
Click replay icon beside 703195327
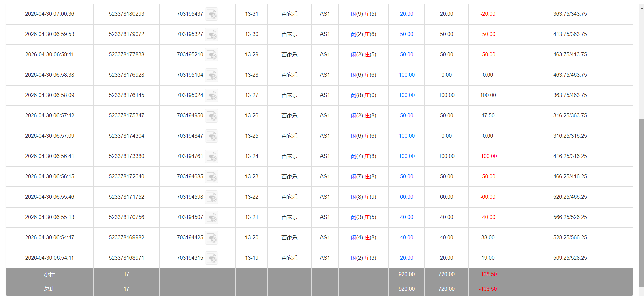212,35
